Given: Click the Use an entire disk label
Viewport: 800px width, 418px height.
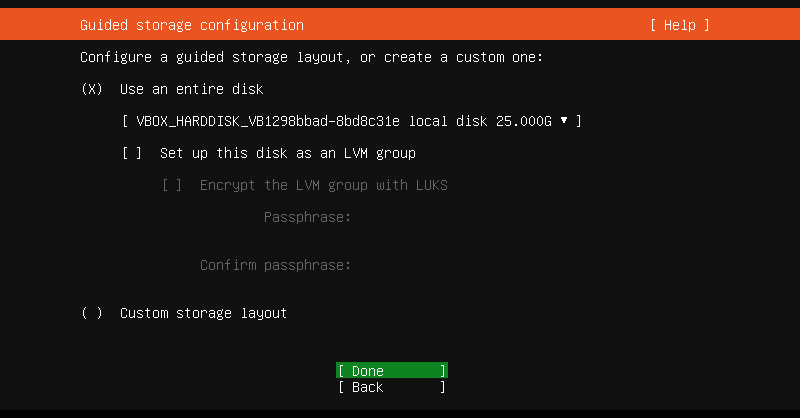Looking at the screenshot, I should 191,89.
